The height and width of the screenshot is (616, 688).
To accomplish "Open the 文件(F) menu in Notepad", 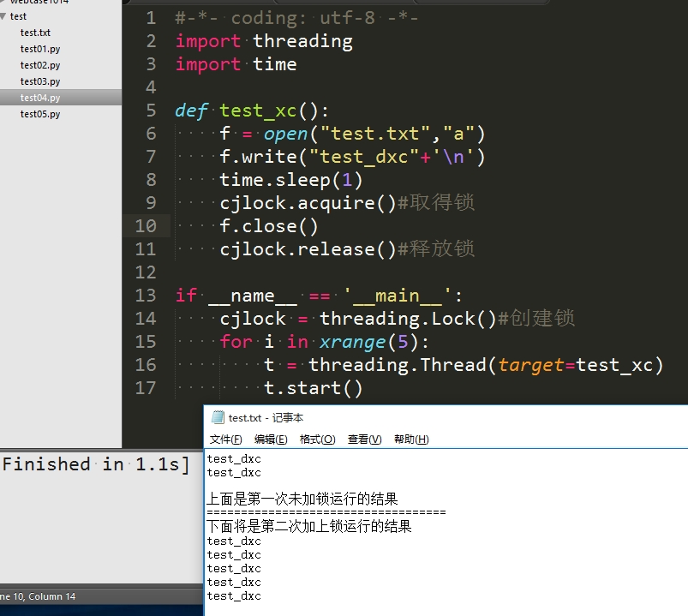I will 224,439.
